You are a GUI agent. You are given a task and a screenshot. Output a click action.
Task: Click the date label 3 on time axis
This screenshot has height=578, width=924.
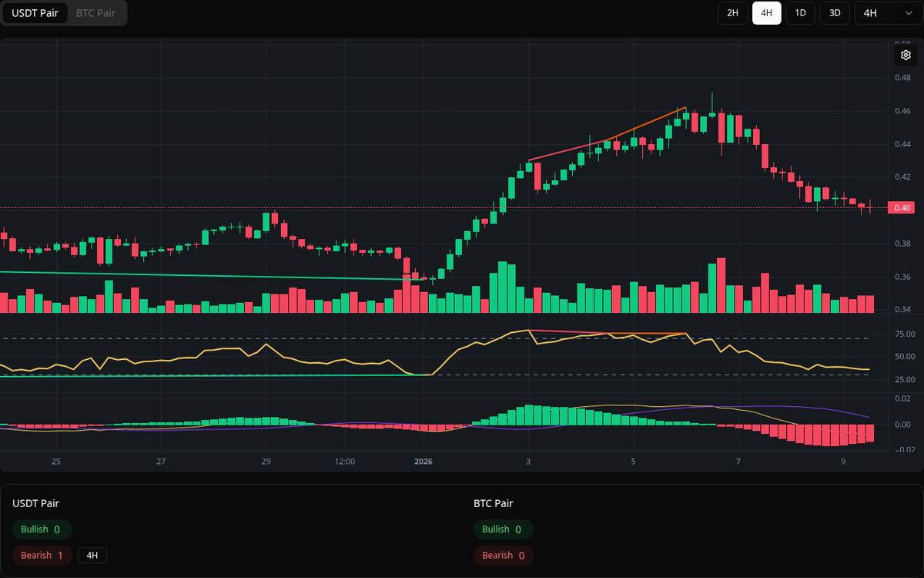coord(528,462)
